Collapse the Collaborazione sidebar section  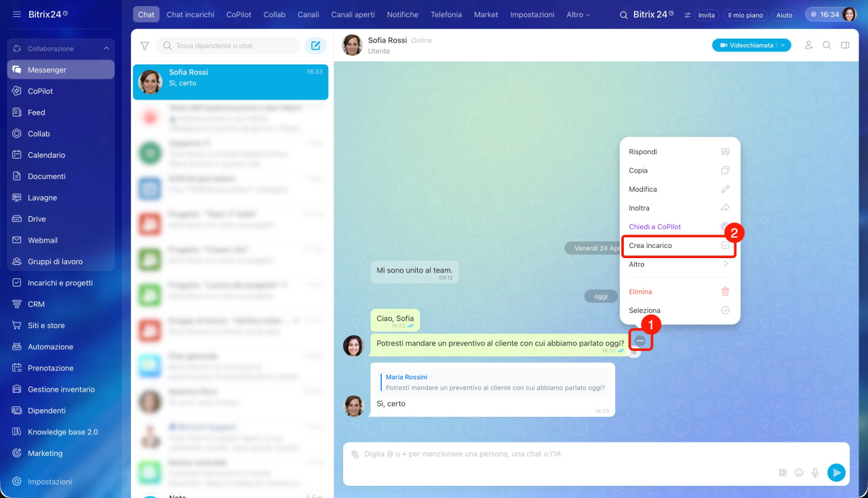click(x=106, y=49)
